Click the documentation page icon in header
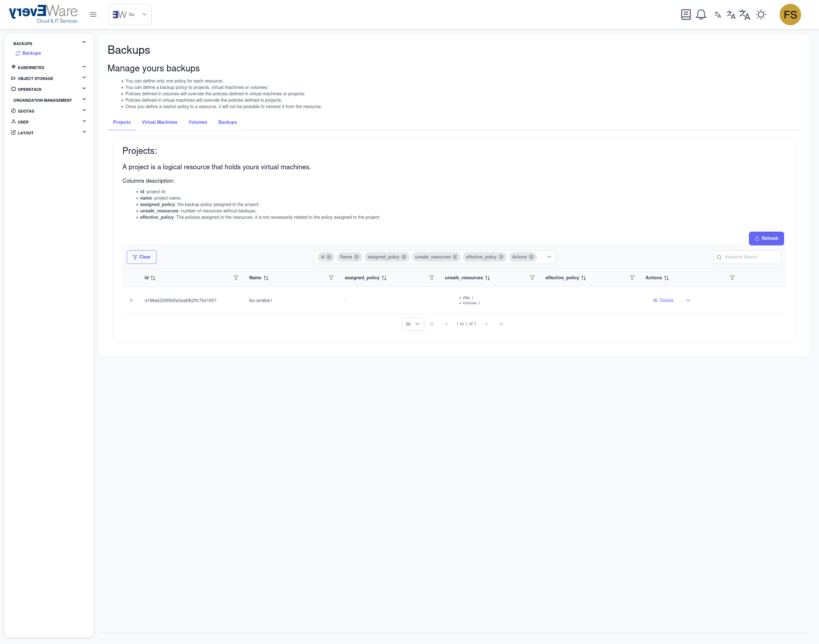Viewport: 819px width, 644px height. (686, 15)
